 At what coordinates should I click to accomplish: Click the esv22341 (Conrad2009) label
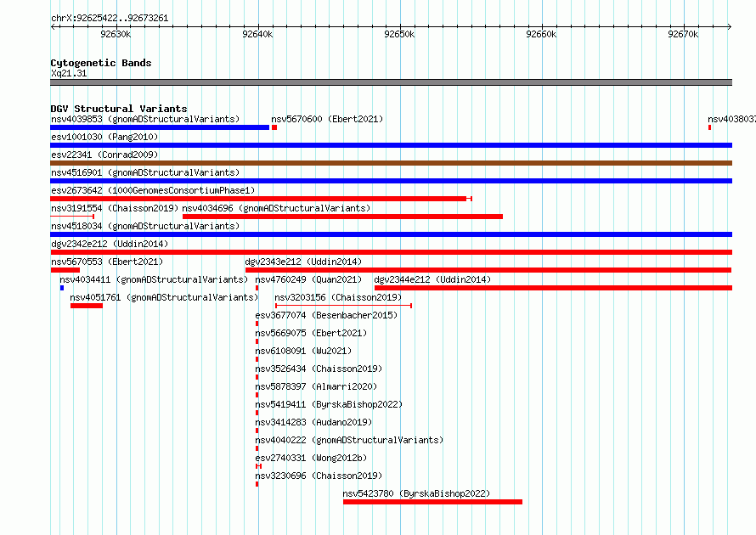click(x=104, y=155)
